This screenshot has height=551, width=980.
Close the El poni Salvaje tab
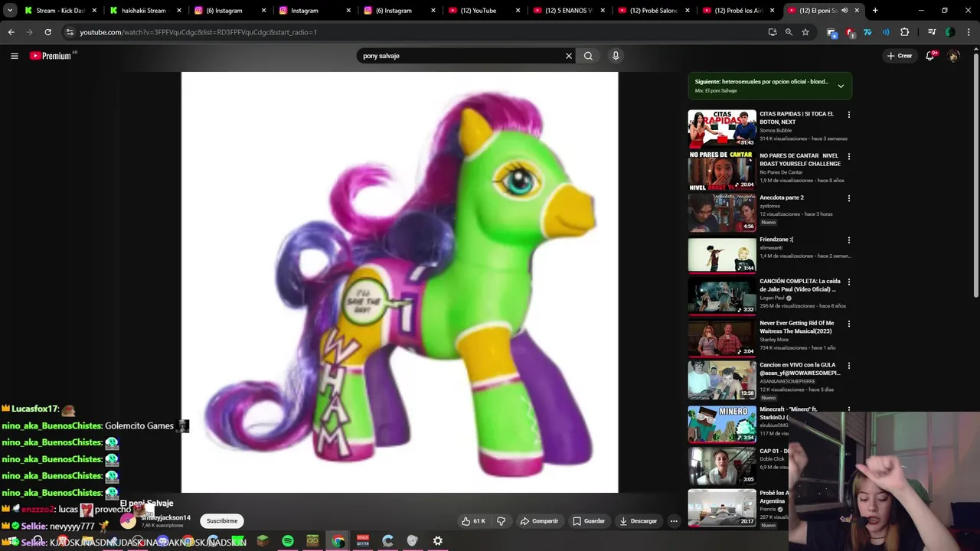point(857,11)
